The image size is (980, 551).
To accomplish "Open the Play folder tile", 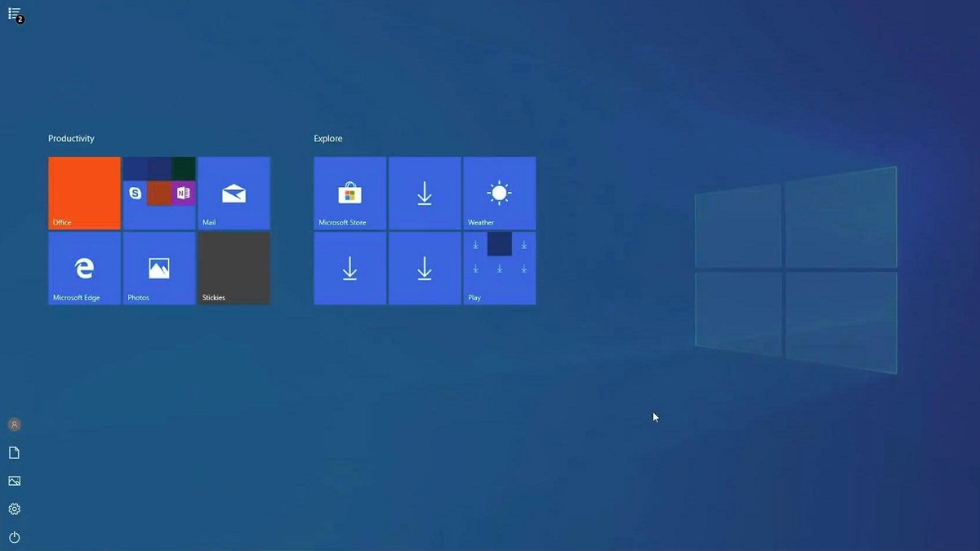I will (x=499, y=268).
